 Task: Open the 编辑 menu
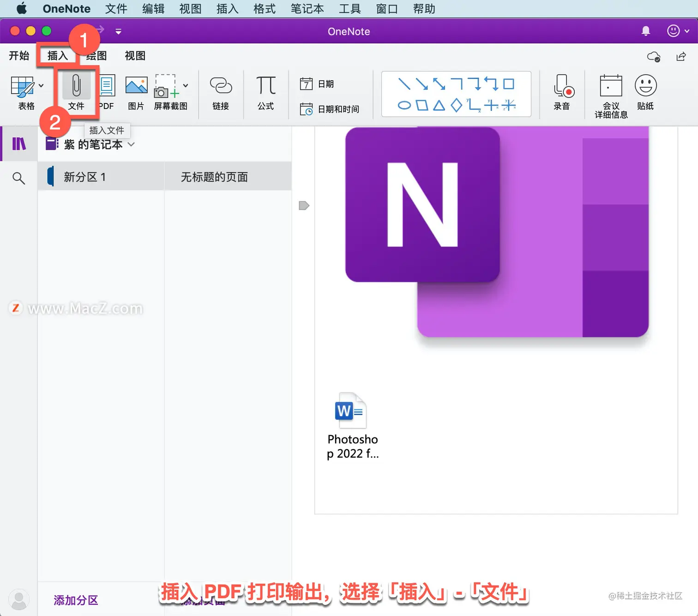pos(153,8)
